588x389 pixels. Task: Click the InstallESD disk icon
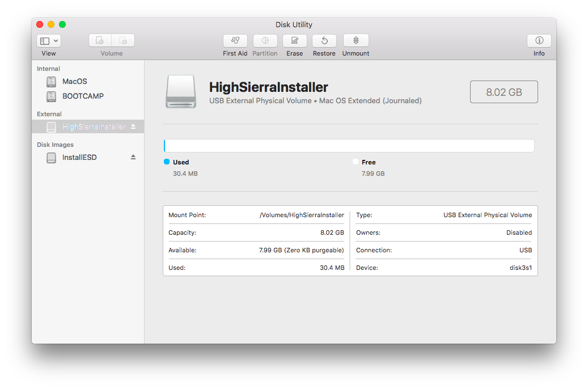52,158
